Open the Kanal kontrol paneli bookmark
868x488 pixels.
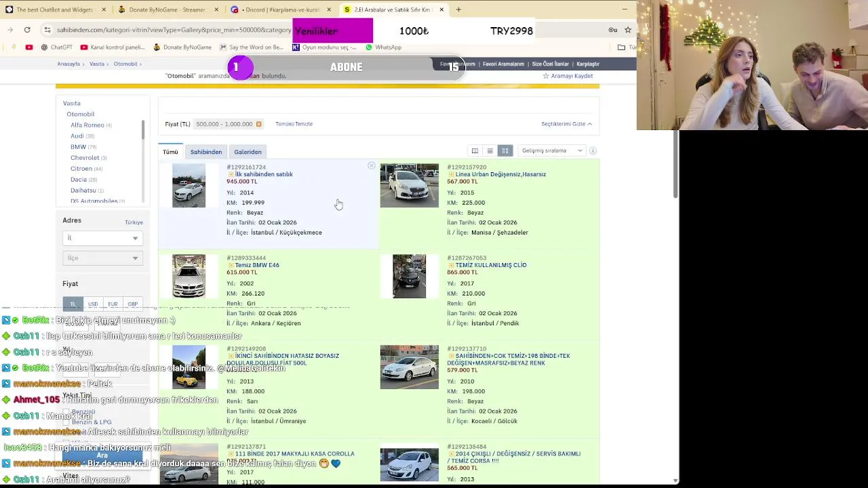click(113, 47)
